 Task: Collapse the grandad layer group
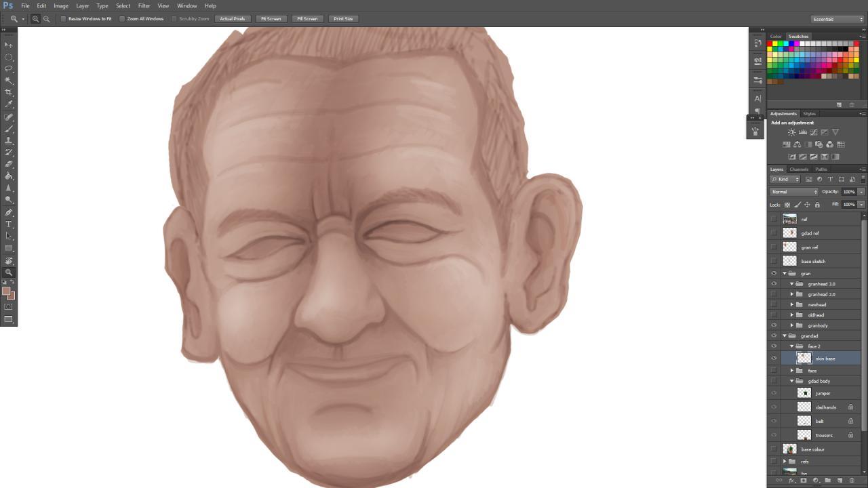coord(785,336)
